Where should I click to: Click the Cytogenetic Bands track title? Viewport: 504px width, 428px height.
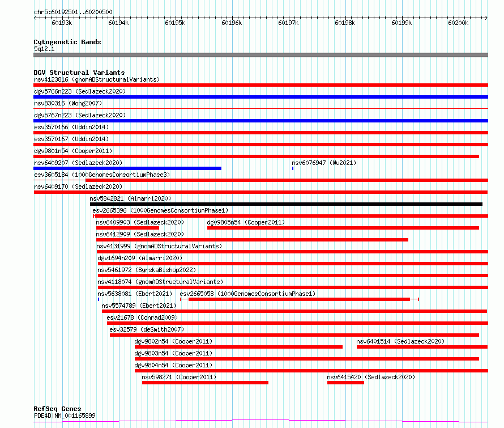pyautogui.click(x=67, y=42)
